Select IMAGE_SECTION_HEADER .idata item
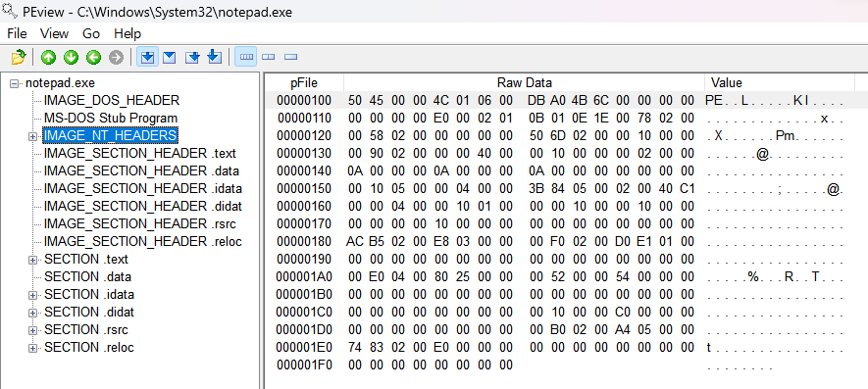The height and width of the screenshot is (389, 868). point(143,189)
